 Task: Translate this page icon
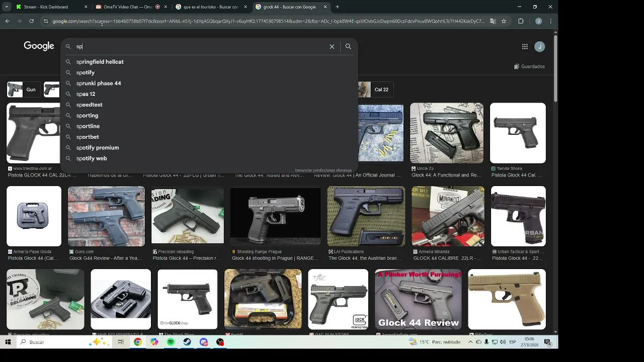(x=493, y=21)
